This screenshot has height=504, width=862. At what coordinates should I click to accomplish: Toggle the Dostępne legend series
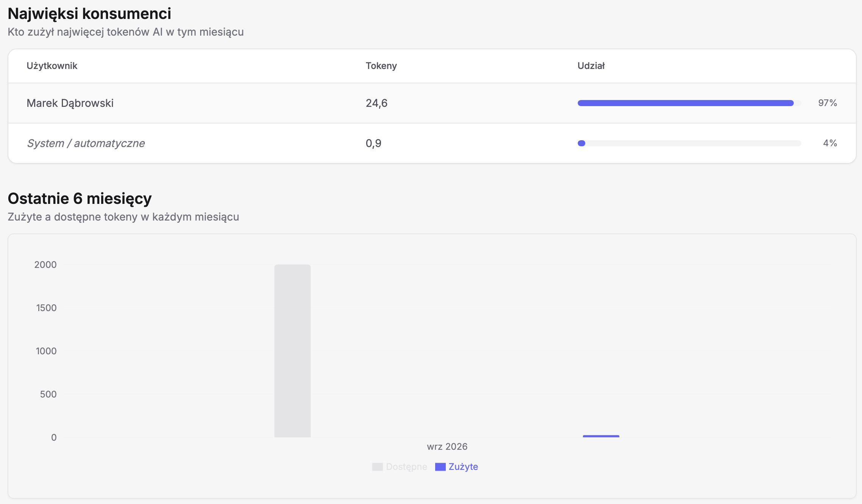click(x=400, y=466)
